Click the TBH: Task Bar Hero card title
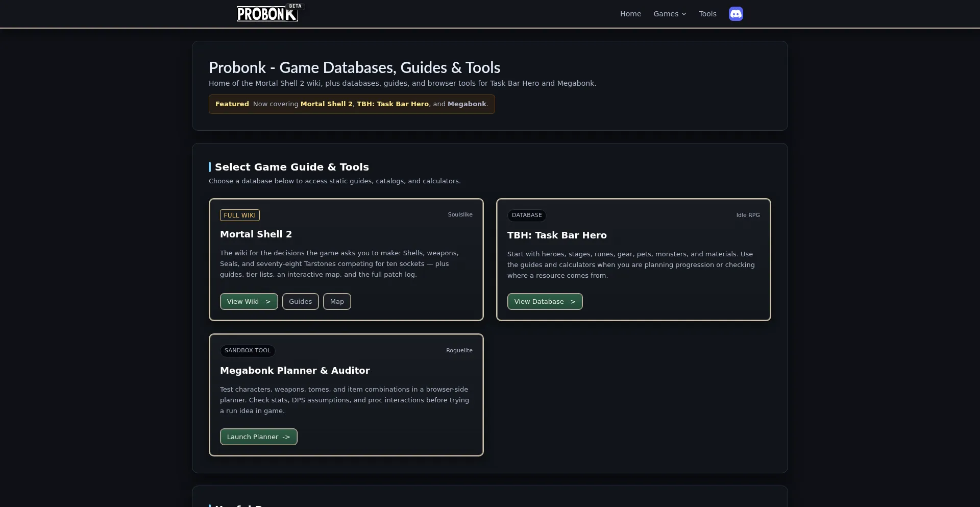Screen dimensions: 980x507 point(557,235)
